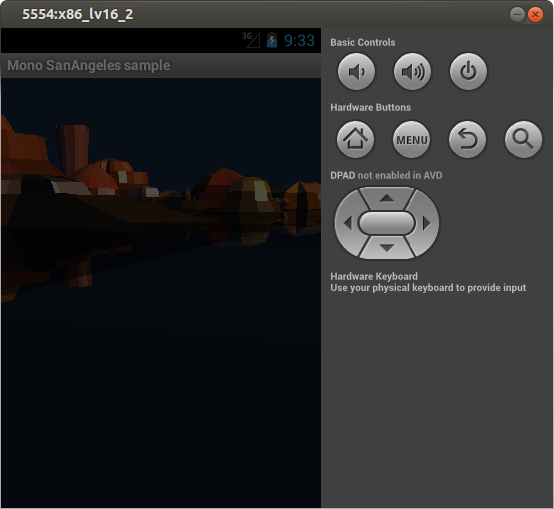The height and width of the screenshot is (509, 554).
Task: Click the hardware search magnifier button
Action: pyautogui.click(x=523, y=139)
